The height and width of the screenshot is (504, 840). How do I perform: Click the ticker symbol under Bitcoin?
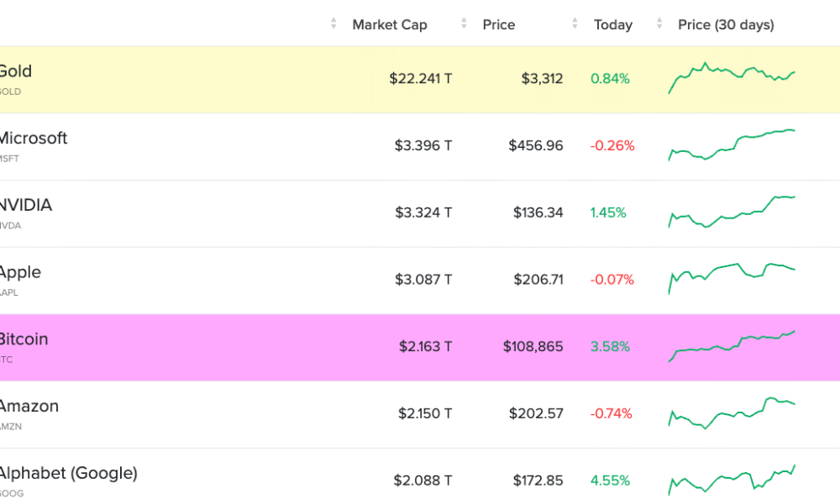pos(7,360)
